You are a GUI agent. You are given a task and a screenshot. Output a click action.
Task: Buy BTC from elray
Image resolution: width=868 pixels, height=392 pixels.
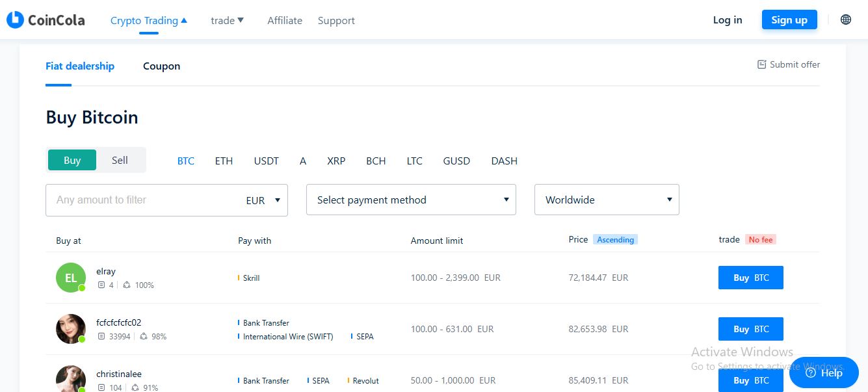point(751,278)
